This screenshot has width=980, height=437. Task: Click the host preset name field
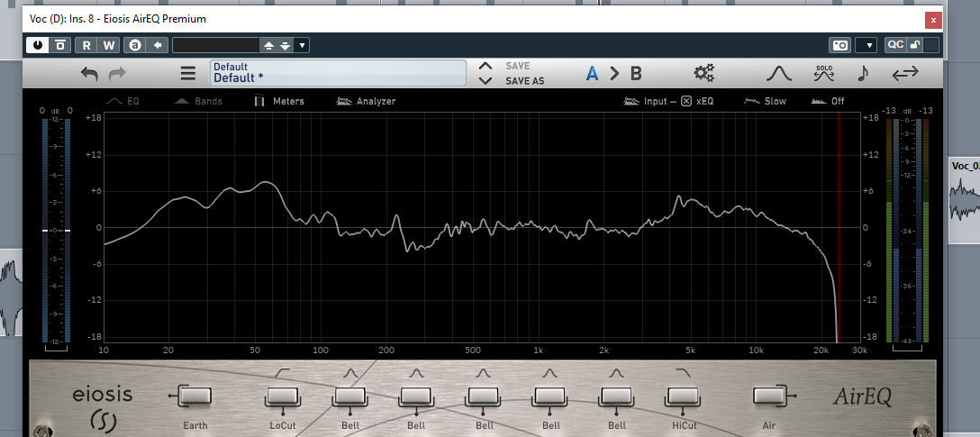pos(215,45)
